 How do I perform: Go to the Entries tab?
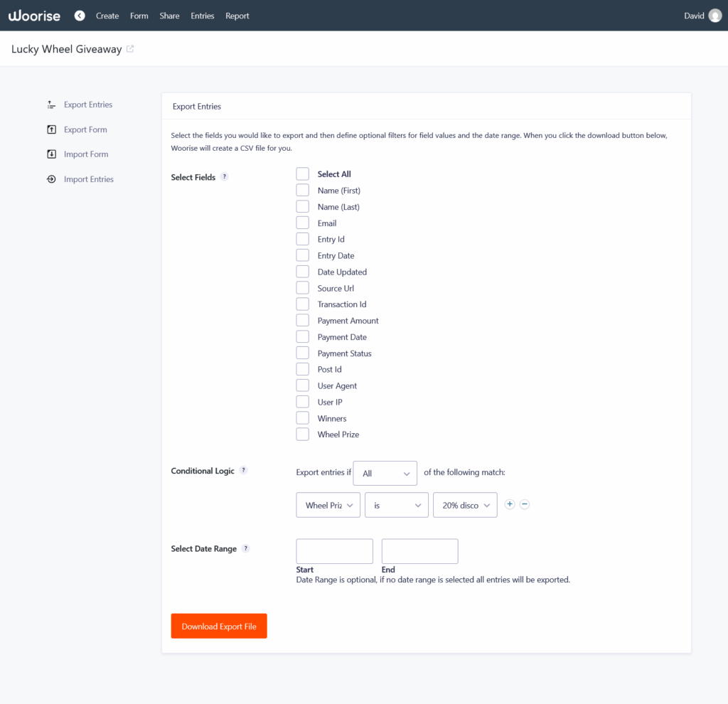(203, 16)
